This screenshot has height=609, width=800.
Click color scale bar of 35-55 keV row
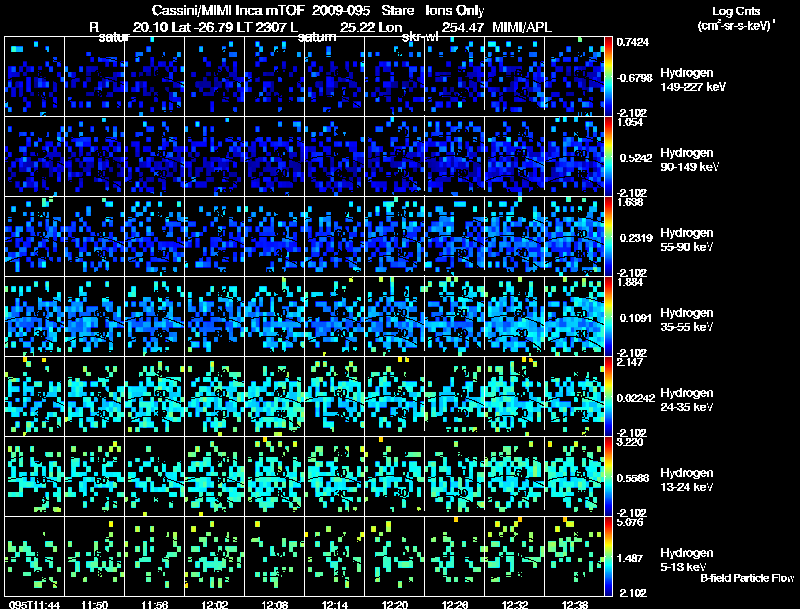click(x=608, y=317)
